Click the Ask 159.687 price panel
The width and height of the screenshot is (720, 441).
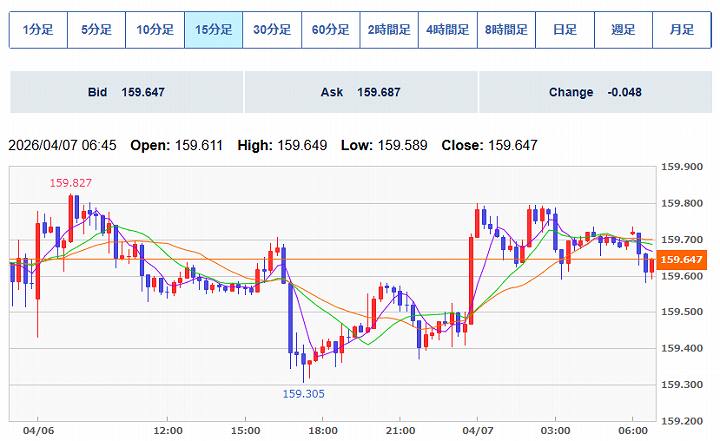point(360,92)
